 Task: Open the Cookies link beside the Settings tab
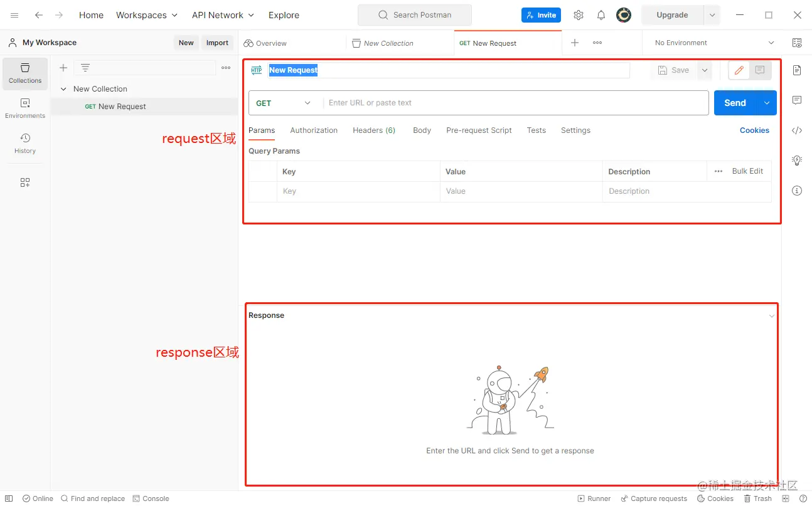(x=754, y=130)
